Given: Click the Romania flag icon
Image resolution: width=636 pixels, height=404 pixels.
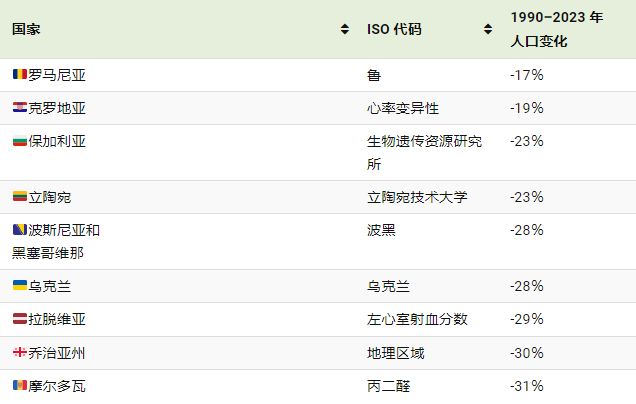Looking at the screenshot, I should (20, 74).
